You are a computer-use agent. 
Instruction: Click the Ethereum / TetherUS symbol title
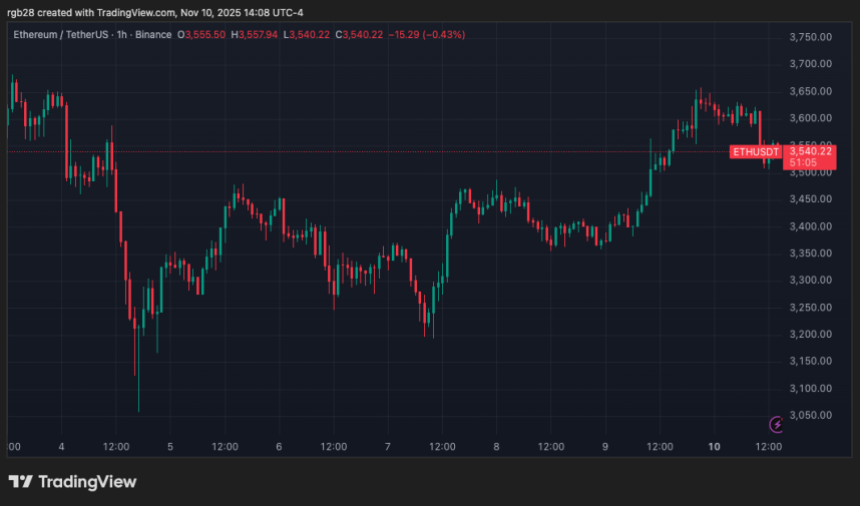[64, 35]
